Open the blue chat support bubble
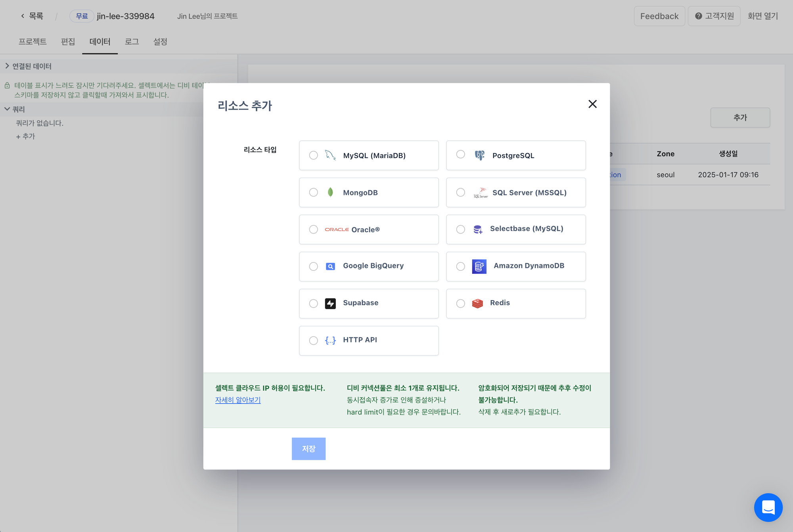 (x=768, y=507)
